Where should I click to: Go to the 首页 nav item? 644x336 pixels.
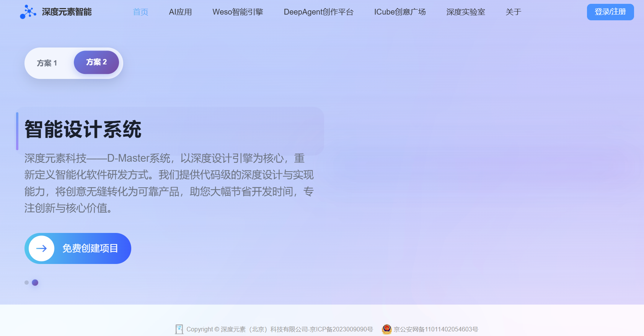click(140, 12)
